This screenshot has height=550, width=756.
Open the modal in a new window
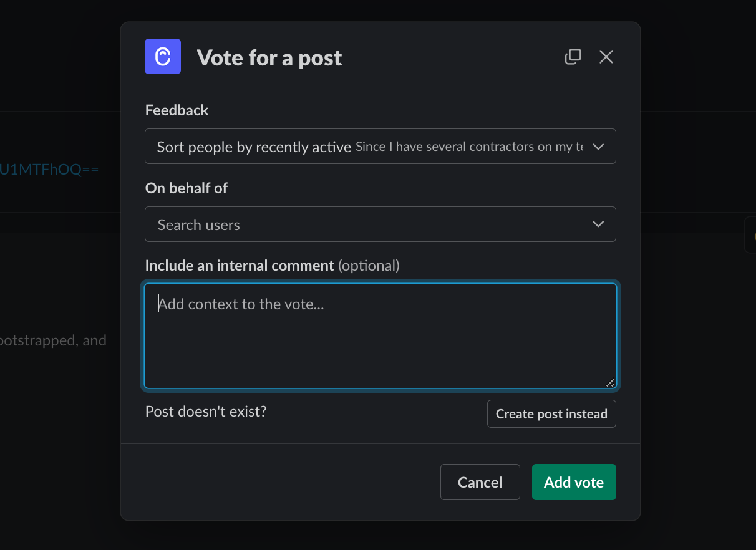tap(573, 57)
